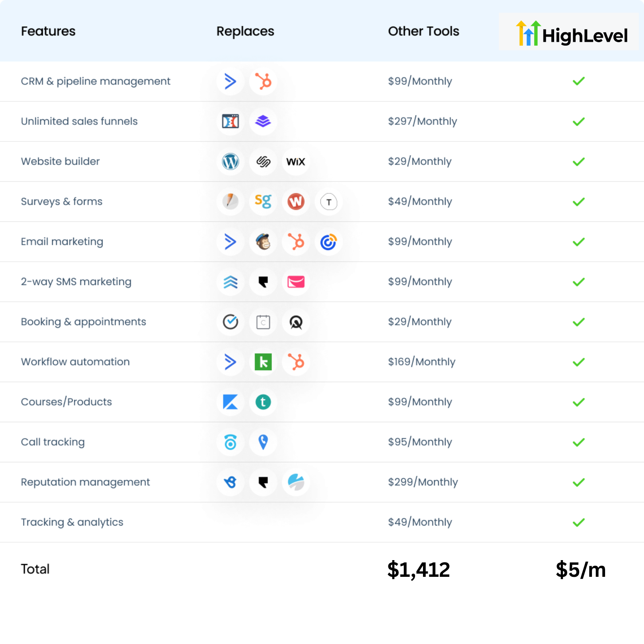This screenshot has width=644, height=644.
Task: Click the Typeform T icon
Action: click(329, 202)
